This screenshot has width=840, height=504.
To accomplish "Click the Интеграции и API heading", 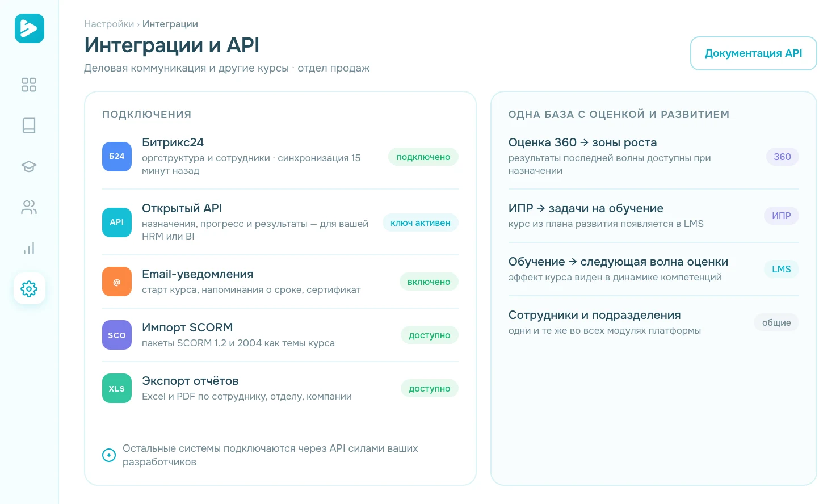I will pyautogui.click(x=172, y=45).
